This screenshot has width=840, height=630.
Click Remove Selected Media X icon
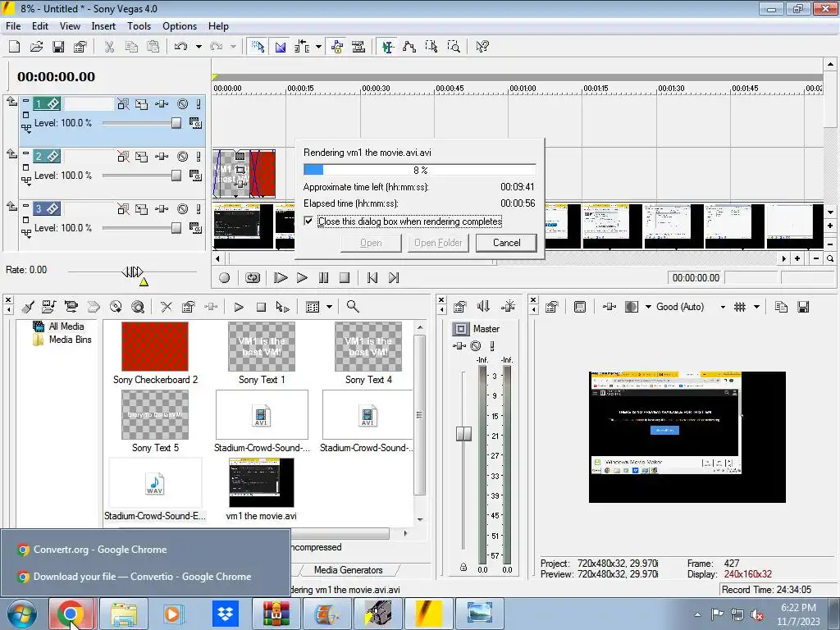click(167, 307)
